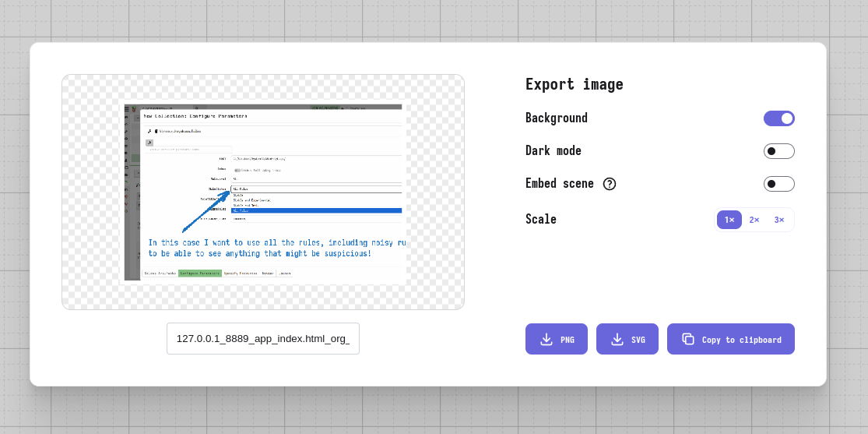Click the green Configure Parameters tab in preview

click(200, 273)
